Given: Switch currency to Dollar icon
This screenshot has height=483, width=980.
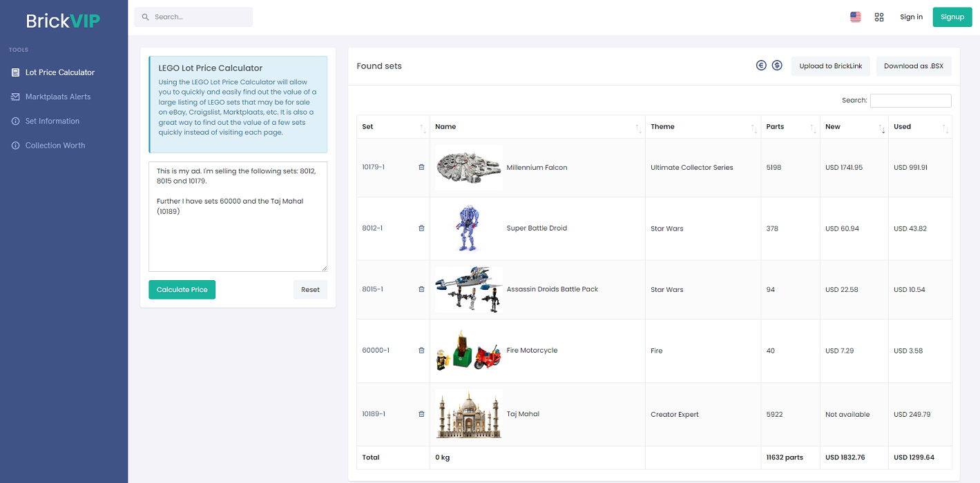Looking at the screenshot, I should (777, 66).
